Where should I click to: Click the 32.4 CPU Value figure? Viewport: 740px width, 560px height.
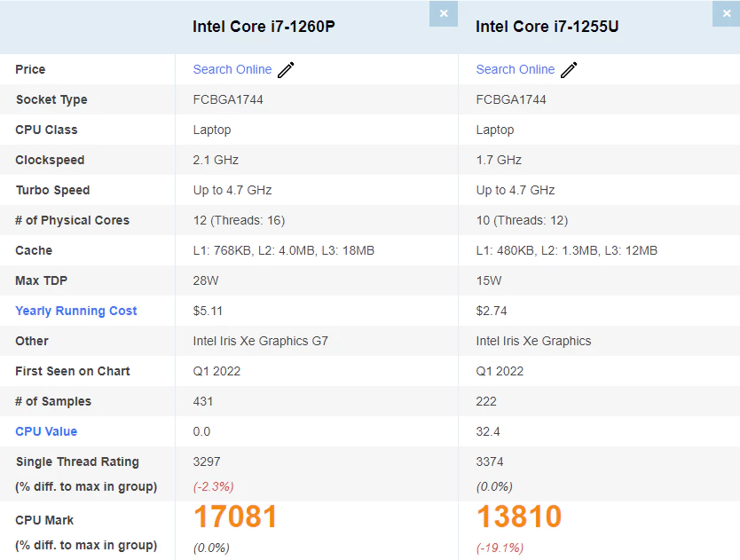click(x=488, y=431)
